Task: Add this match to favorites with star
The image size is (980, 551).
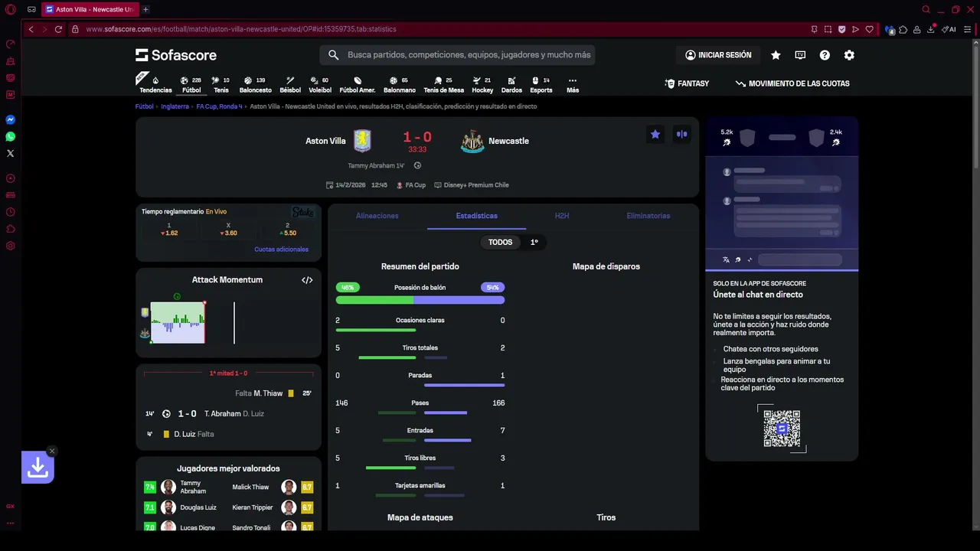Action: pyautogui.click(x=655, y=134)
